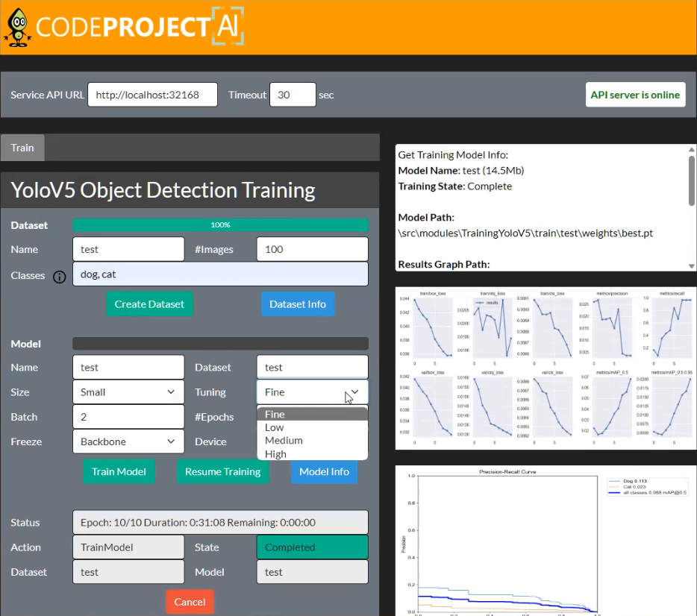Click the Classes field containing dog, cat
This screenshot has height=616, width=697.
pos(220,274)
